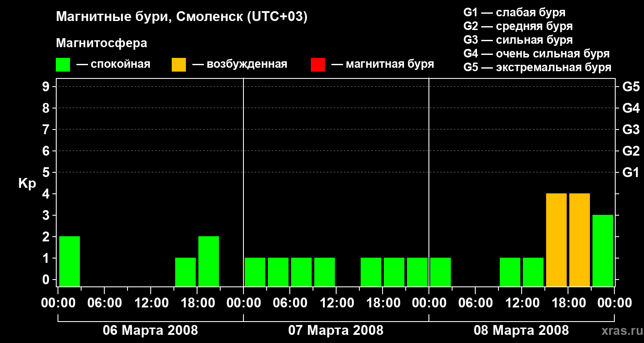
Task: Click the 08 Марта 18:00–21:00 orange bar
Action: point(580,240)
